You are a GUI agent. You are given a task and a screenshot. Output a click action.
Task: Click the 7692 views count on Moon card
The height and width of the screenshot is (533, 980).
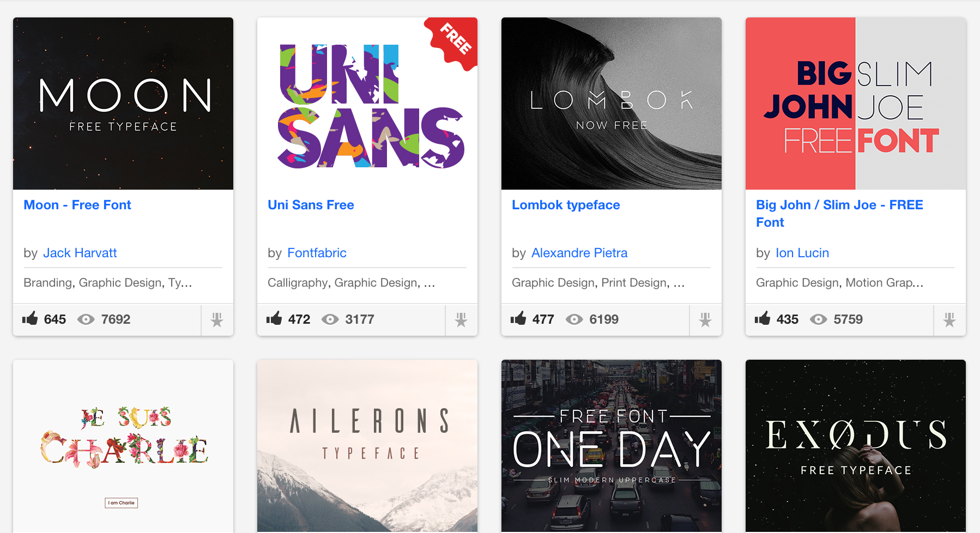pos(116,319)
